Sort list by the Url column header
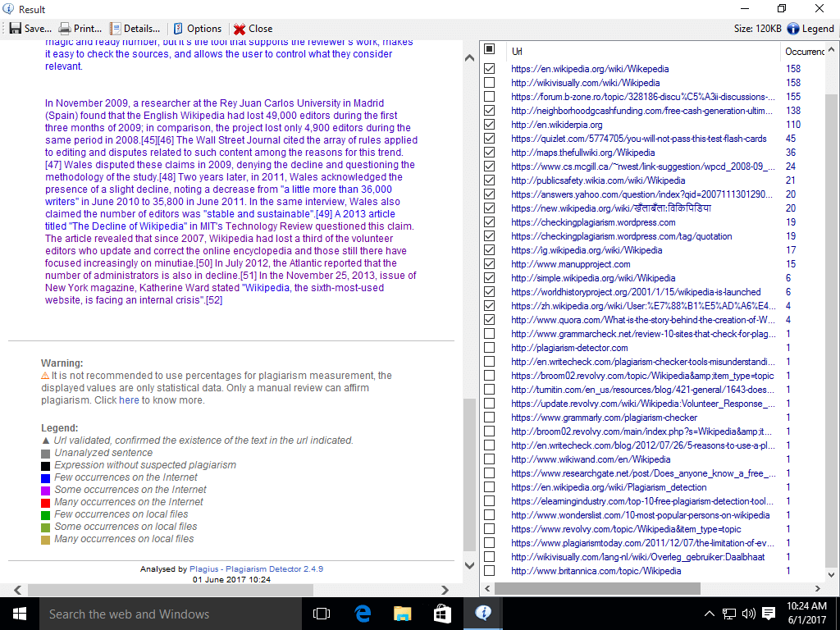 tap(640, 51)
